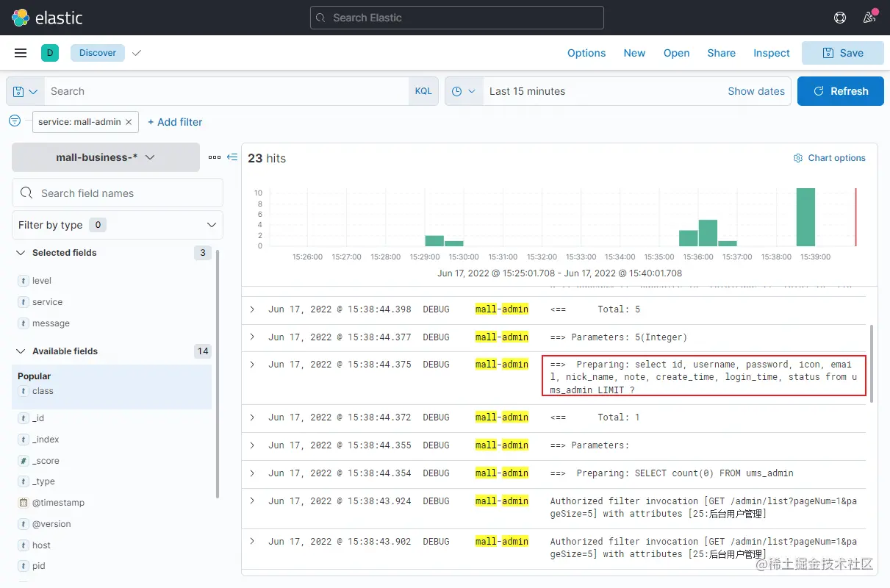Click the service field type icon

coord(24,302)
